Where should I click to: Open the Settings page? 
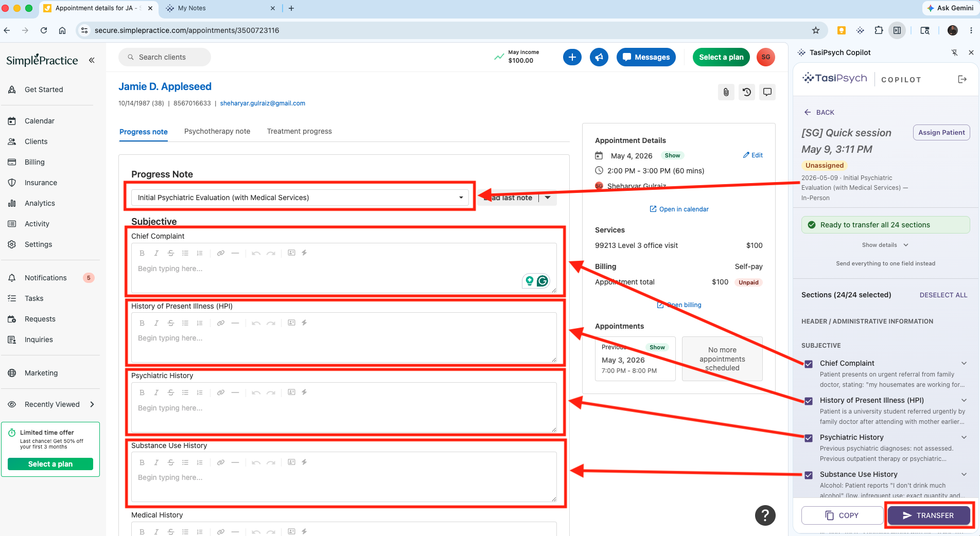38,244
